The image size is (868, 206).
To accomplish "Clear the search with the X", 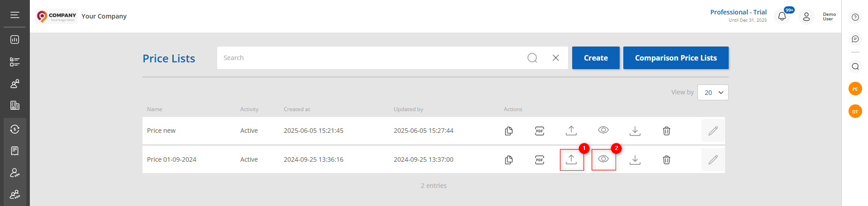I will pos(556,58).
